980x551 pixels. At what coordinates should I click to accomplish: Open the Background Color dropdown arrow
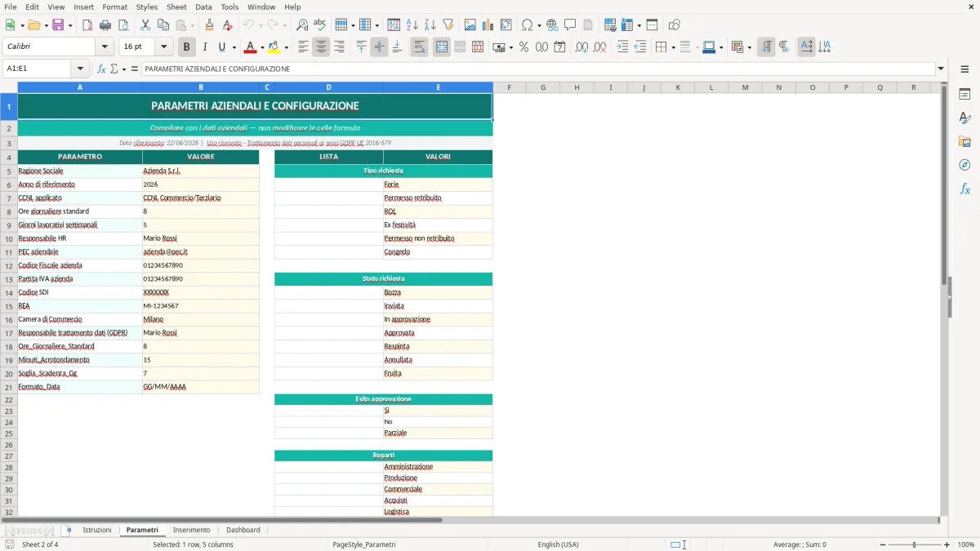click(x=286, y=47)
